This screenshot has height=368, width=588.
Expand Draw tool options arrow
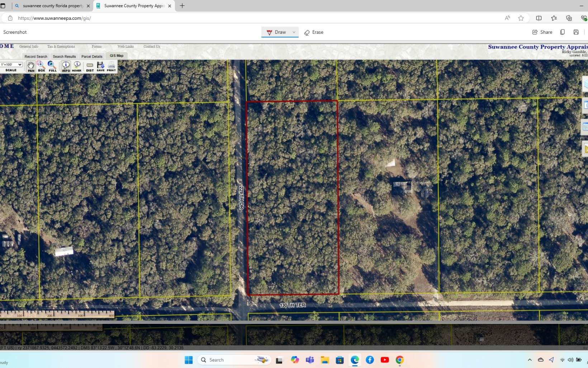coord(294,32)
